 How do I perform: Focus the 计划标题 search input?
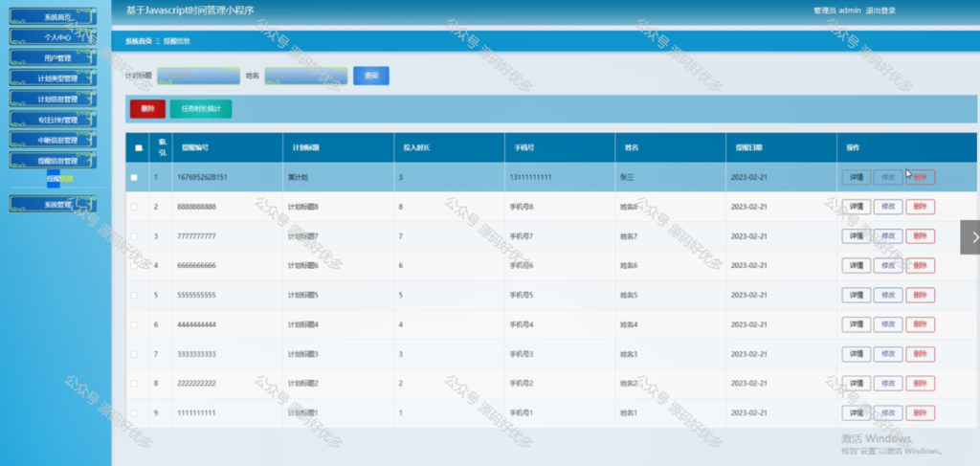point(199,76)
